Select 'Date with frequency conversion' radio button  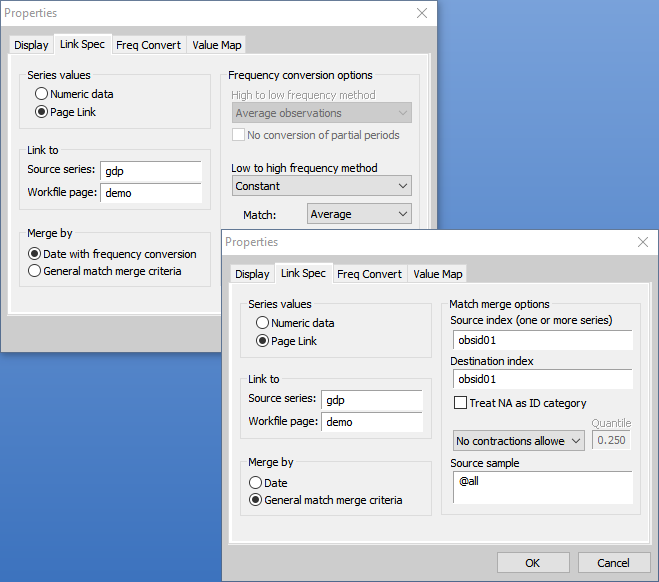coord(35,254)
